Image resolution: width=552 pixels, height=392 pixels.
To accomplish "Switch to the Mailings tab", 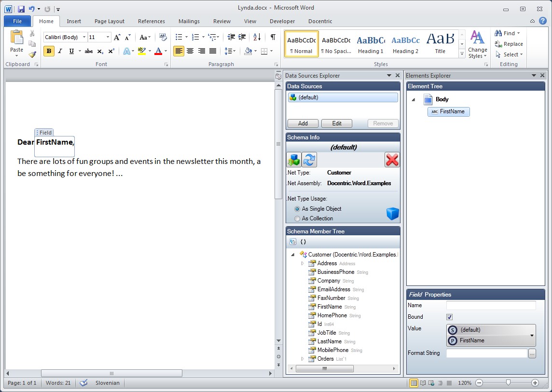I will 189,21.
